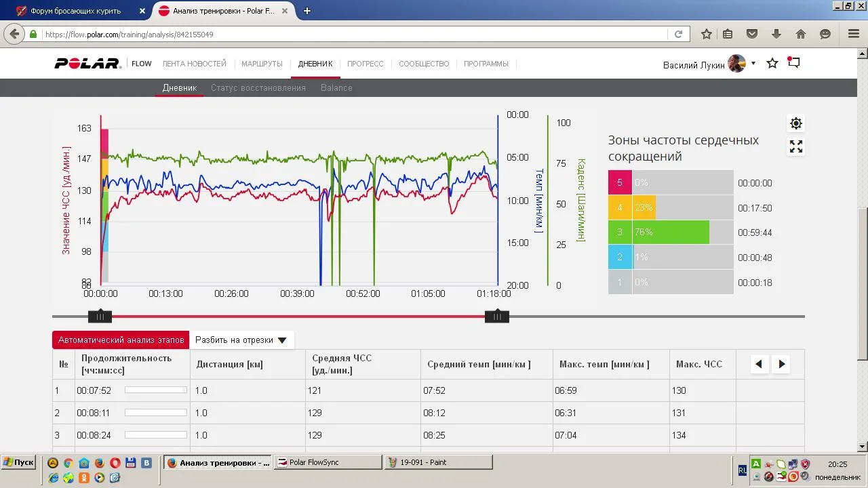Screen dimensions: 868x488
Task: Launch Internet Explorer from quick launch
Action: tap(53, 477)
